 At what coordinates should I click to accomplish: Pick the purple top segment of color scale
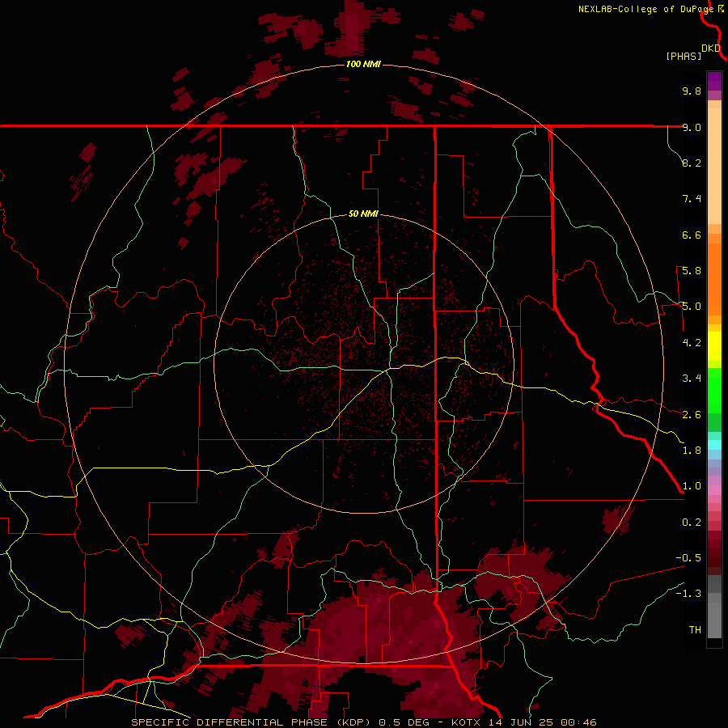click(x=714, y=81)
